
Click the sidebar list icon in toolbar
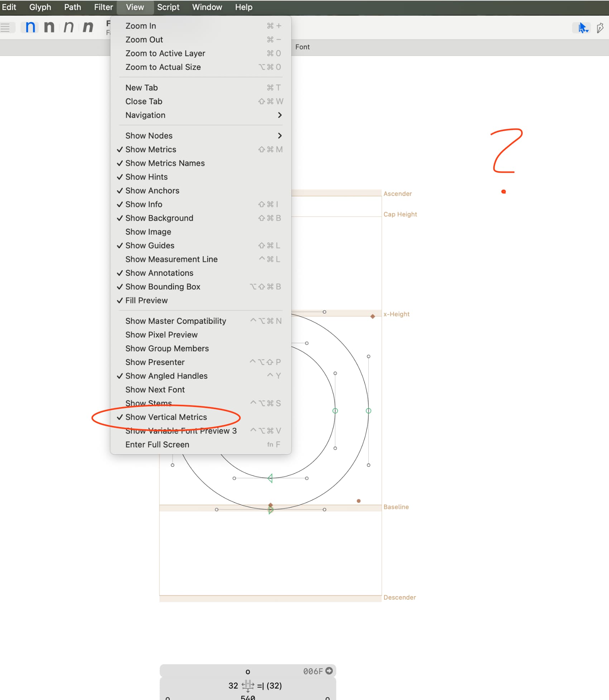click(x=5, y=28)
